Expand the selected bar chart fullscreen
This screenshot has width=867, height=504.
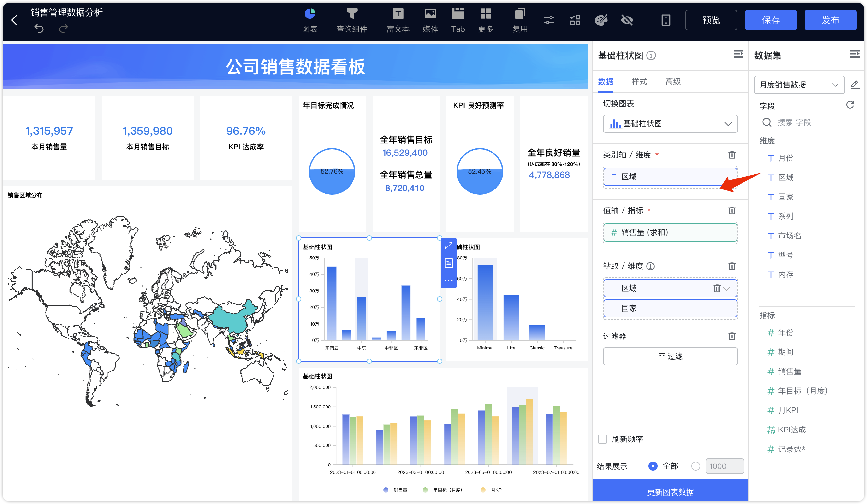pyautogui.click(x=448, y=246)
